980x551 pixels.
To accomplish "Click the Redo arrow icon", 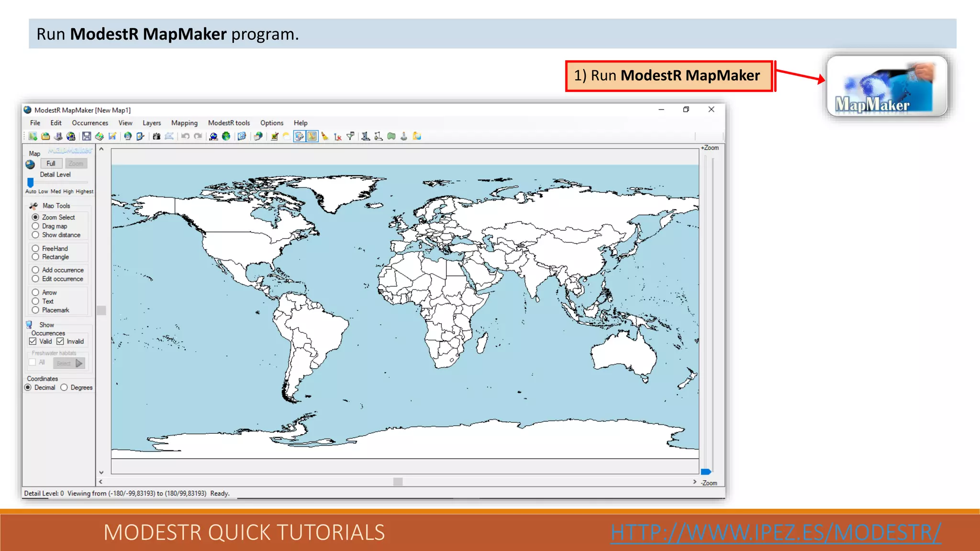I will pyautogui.click(x=198, y=136).
